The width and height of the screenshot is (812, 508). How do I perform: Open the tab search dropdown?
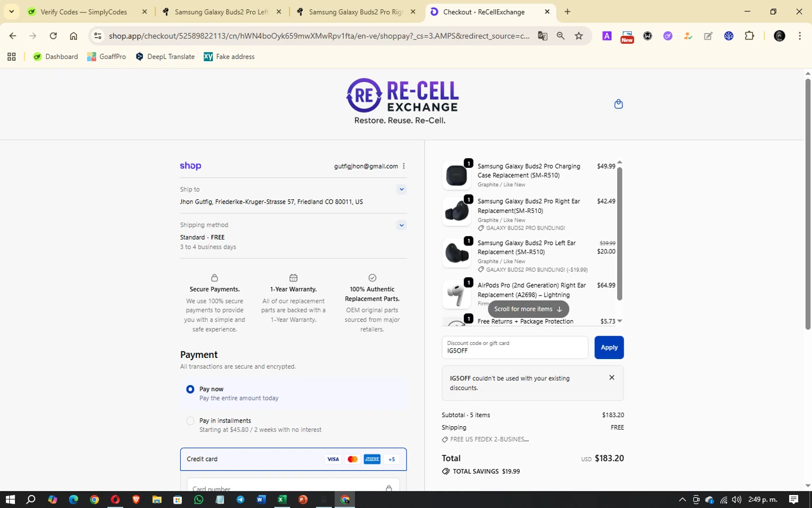(11, 12)
